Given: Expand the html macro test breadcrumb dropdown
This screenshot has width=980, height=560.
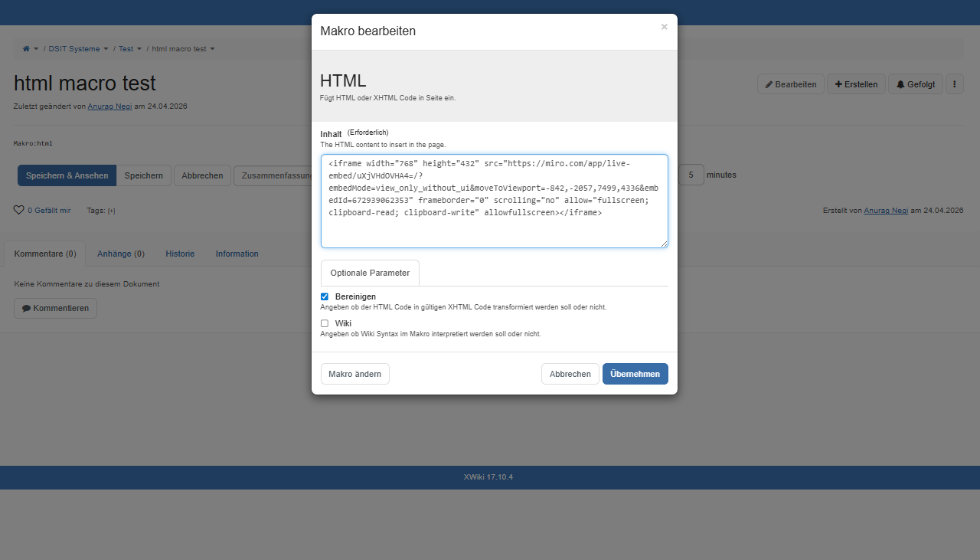Looking at the screenshot, I should (212, 49).
